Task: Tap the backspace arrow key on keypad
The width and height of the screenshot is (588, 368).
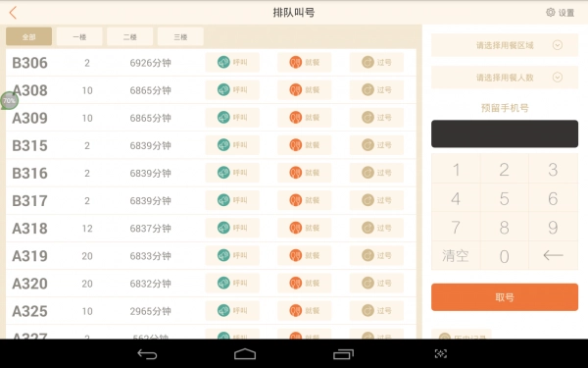Action: pos(553,256)
